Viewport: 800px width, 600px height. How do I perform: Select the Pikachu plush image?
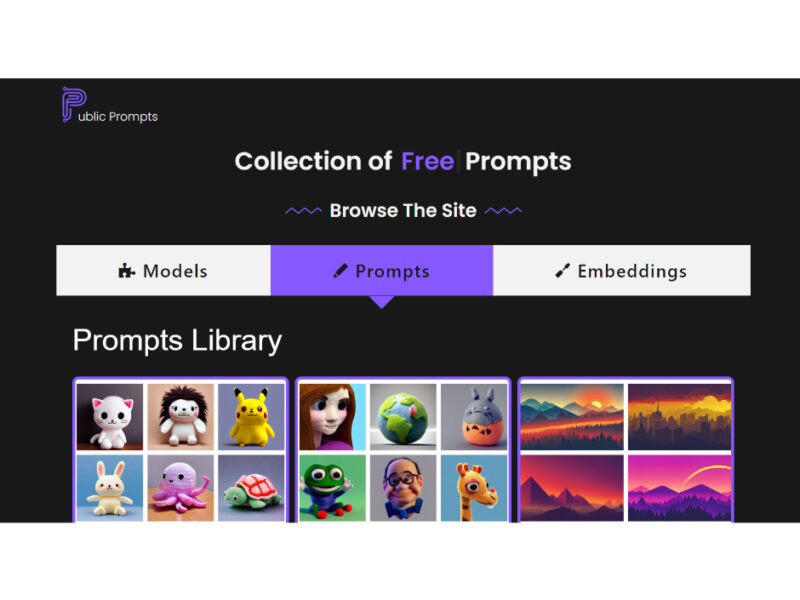click(x=251, y=417)
